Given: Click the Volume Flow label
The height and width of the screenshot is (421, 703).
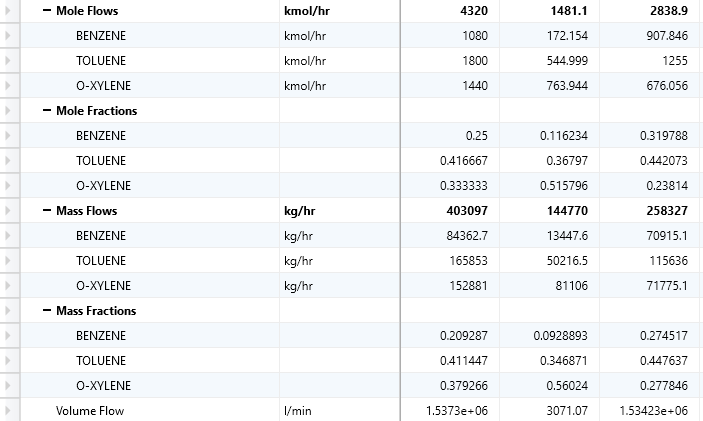Looking at the screenshot, I should (x=90, y=411).
